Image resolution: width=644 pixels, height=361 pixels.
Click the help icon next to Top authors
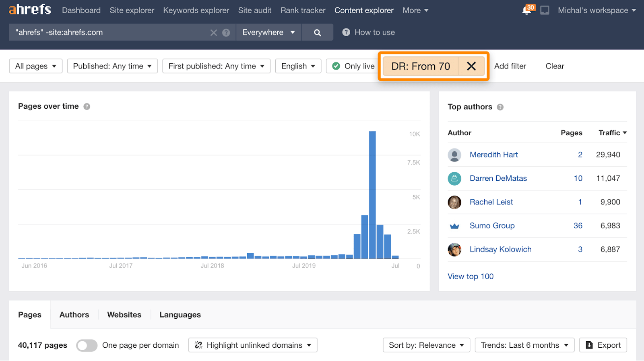(500, 107)
